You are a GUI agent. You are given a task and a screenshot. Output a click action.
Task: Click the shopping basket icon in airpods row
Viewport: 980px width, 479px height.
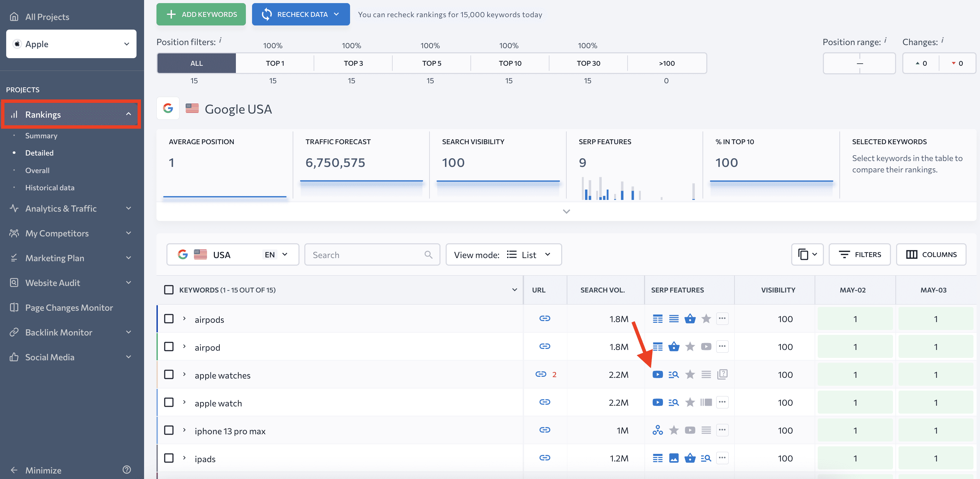pyautogui.click(x=690, y=319)
